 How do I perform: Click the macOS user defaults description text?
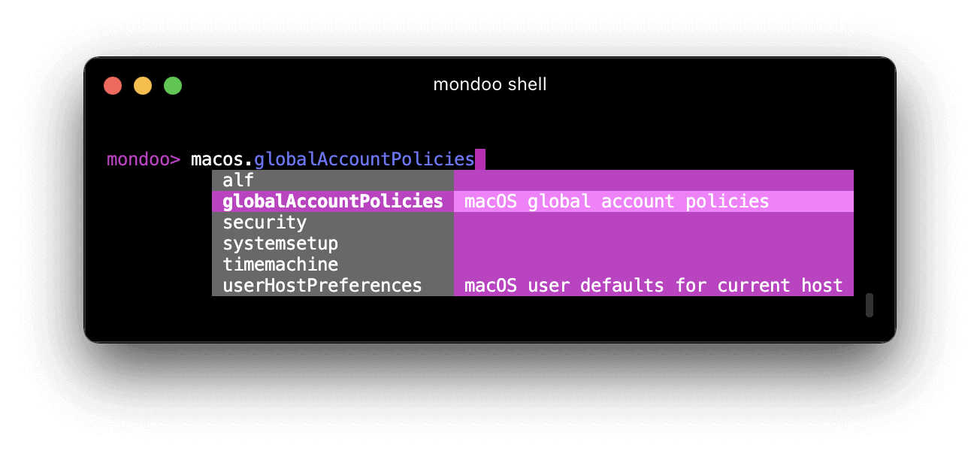(654, 285)
